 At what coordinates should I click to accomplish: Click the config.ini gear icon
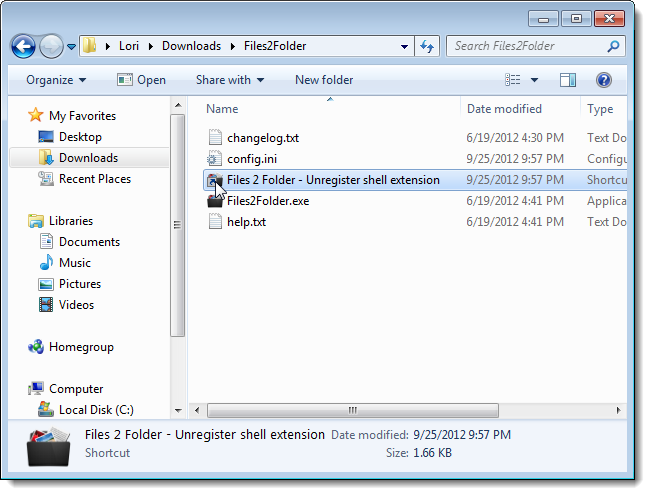point(215,159)
